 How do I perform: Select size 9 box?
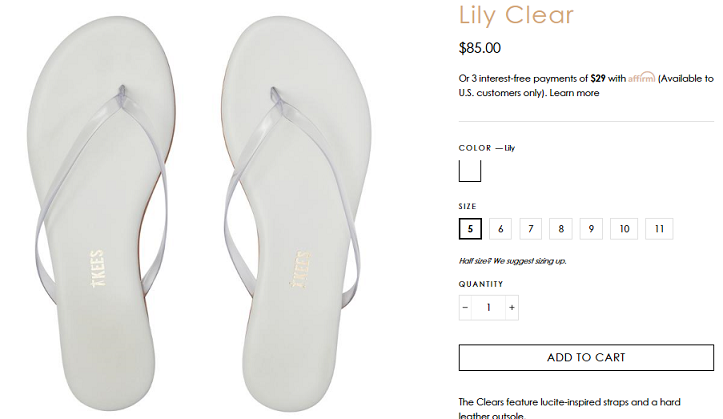click(591, 229)
